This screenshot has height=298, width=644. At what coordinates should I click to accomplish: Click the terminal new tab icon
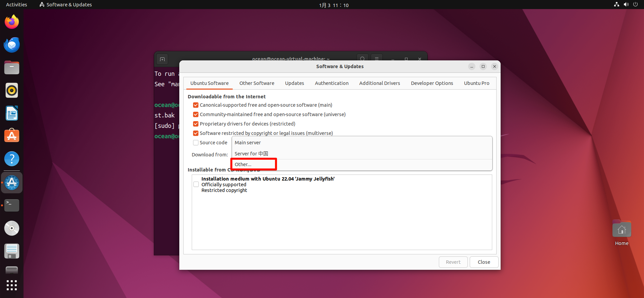[163, 59]
